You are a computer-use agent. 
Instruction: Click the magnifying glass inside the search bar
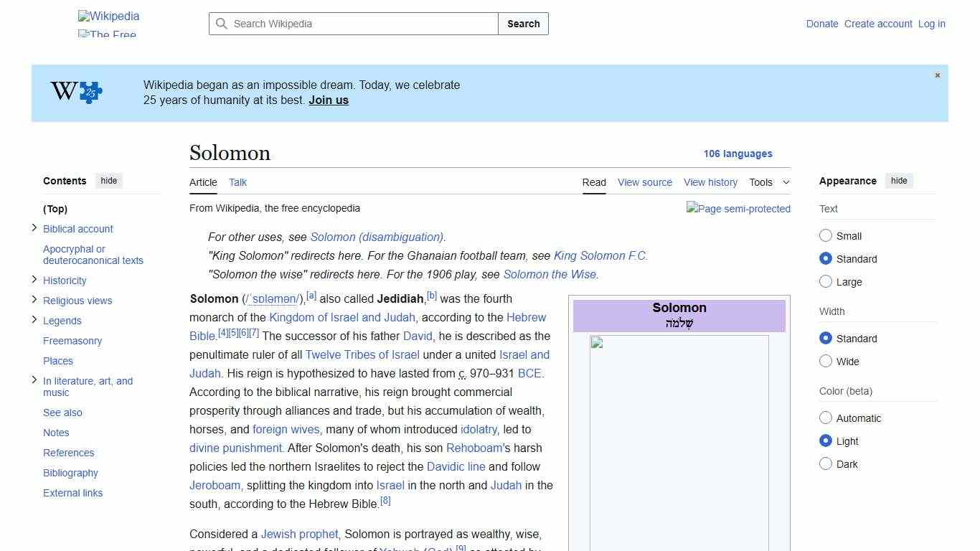(222, 24)
